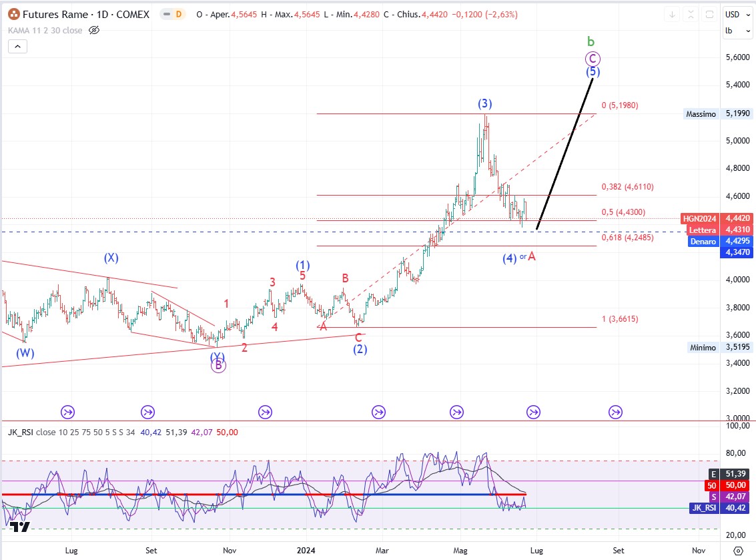Screen dimensions: 756x560
Task: Click the blue 4,3470 price line label
Action: pyautogui.click(x=736, y=252)
